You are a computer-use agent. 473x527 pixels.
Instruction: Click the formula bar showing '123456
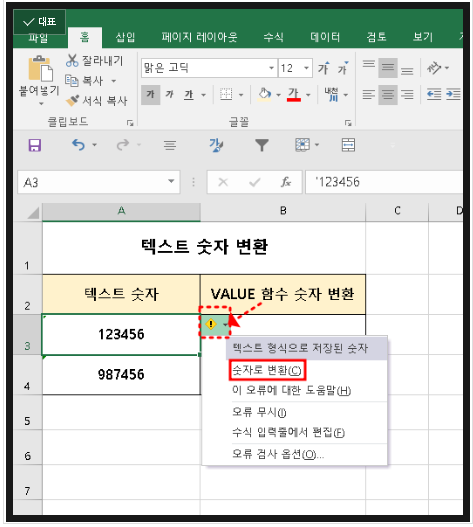[x=384, y=182]
